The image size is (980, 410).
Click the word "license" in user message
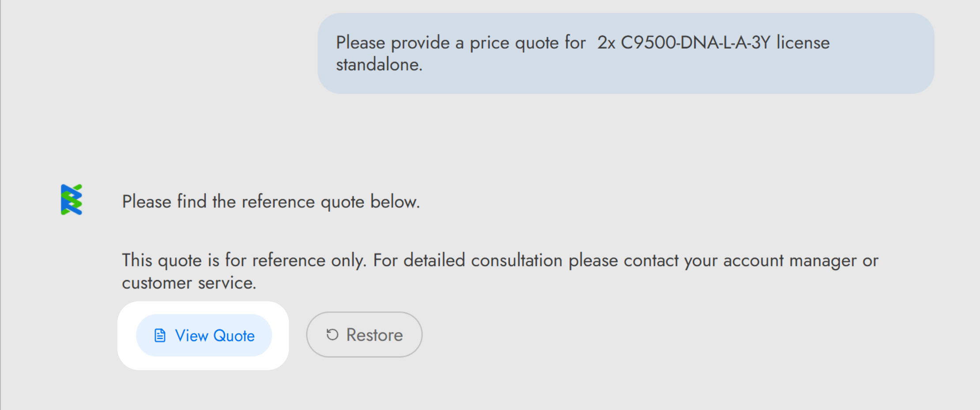click(x=803, y=42)
